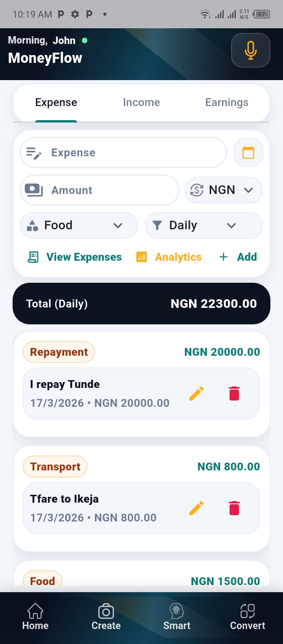Delete the "I repay Tunde" expense
Viewport: 283px width, 644px height.
[x=234, y=393]
